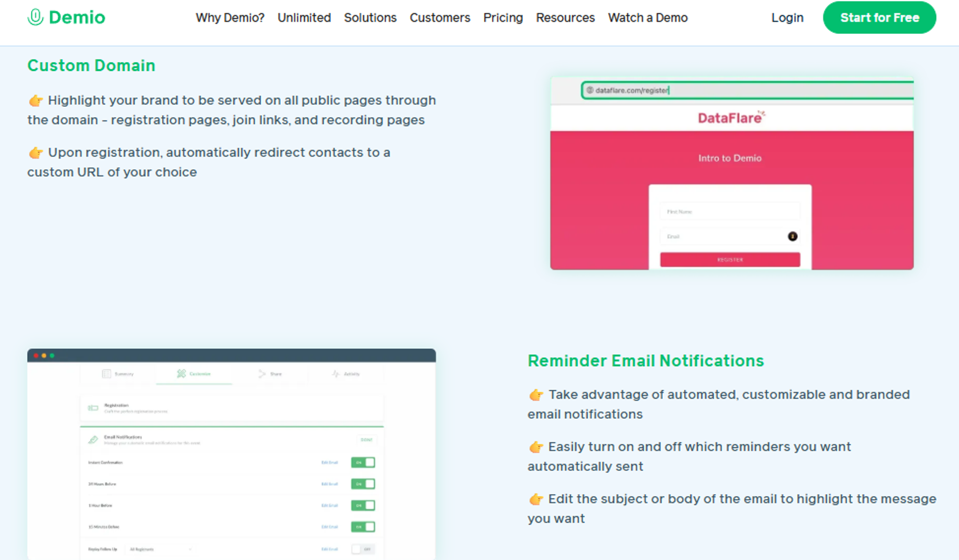
Task: Click the Customize tab crossed-tools icon
Action: click(181, 373)
